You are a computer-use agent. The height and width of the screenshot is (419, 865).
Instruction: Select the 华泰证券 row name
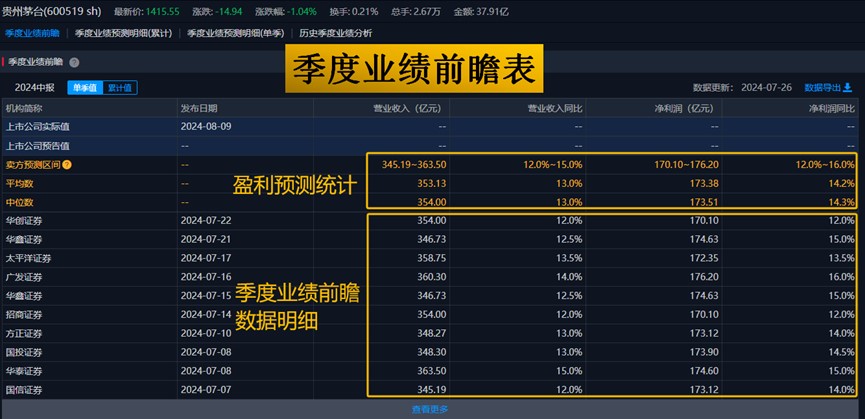24,371
